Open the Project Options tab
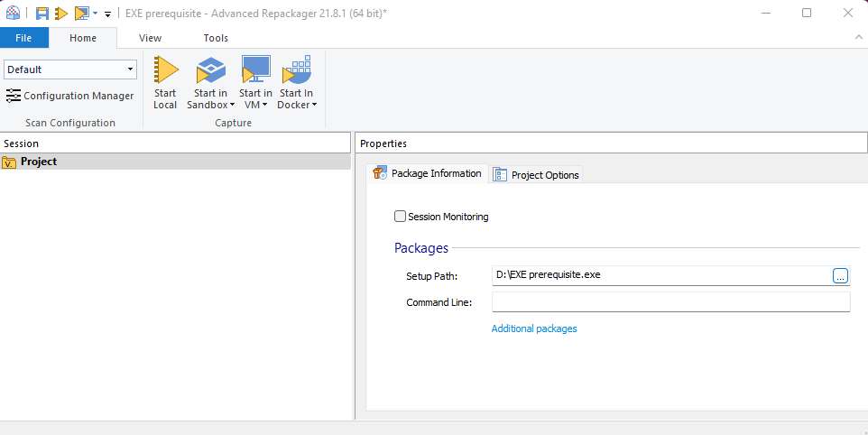 [x=536, y=175]
